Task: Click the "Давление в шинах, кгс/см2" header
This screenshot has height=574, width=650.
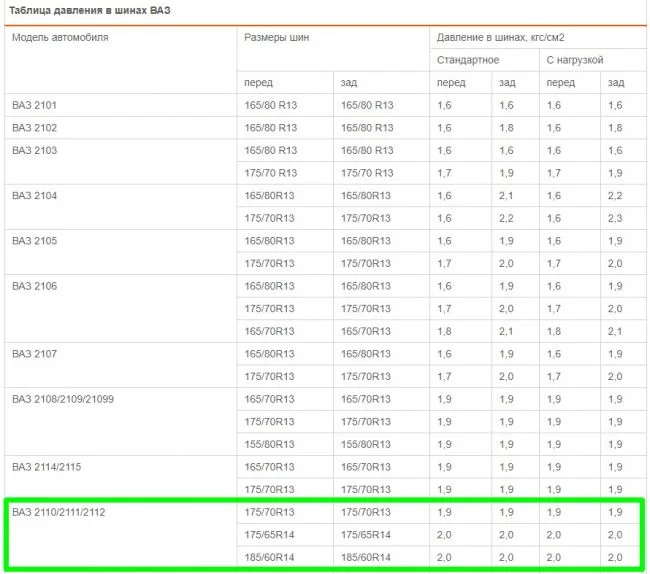Action: click(x=500, y=37)
